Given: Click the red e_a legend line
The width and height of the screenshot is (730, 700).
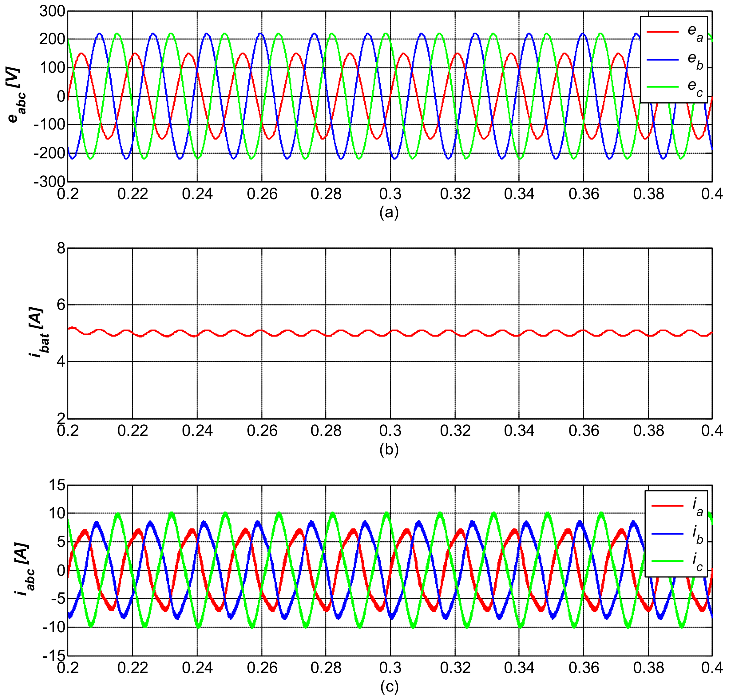Looking at the screenshot, I should pyautogui.click(x=663, y=32).
